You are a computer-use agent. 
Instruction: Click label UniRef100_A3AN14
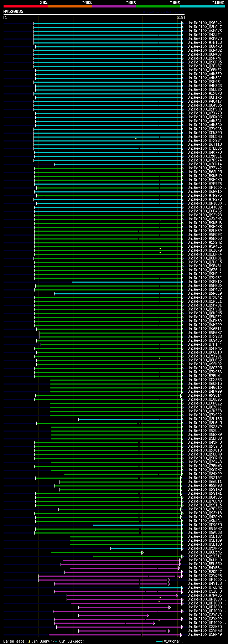[x=204, y=164]
